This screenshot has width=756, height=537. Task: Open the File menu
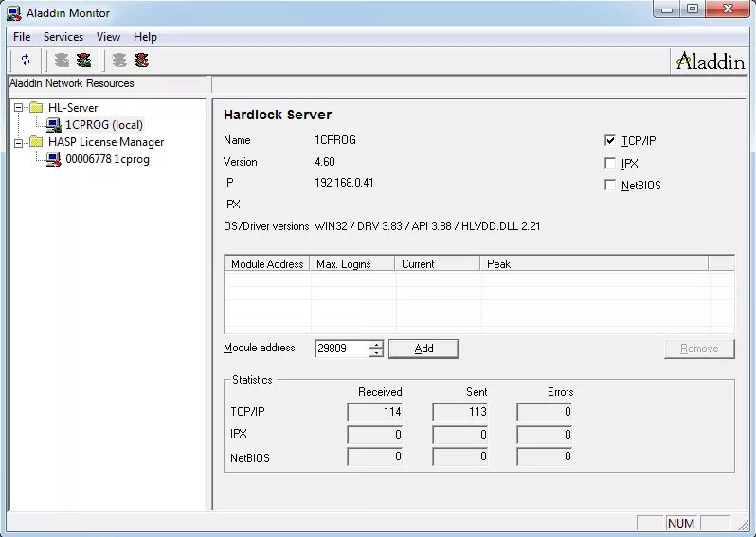click(22, 37)
